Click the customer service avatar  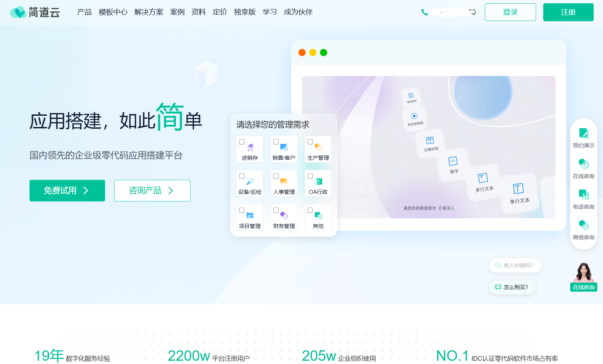pyautogui.click(x=584, y=272)
